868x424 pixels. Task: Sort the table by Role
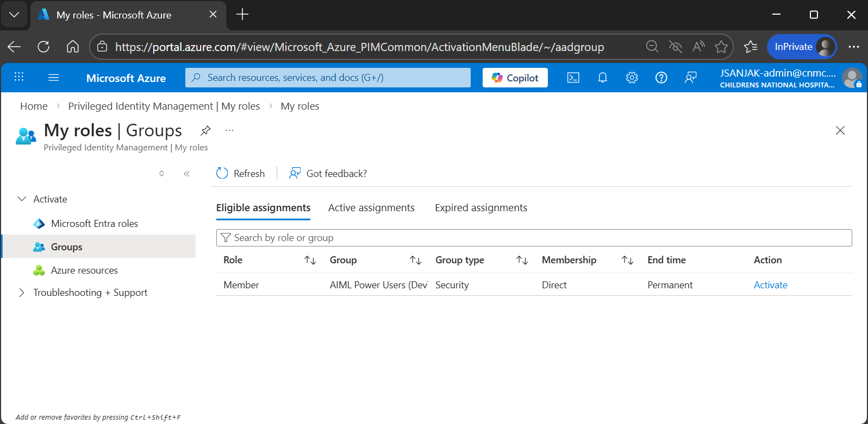(x=310, y=260)
